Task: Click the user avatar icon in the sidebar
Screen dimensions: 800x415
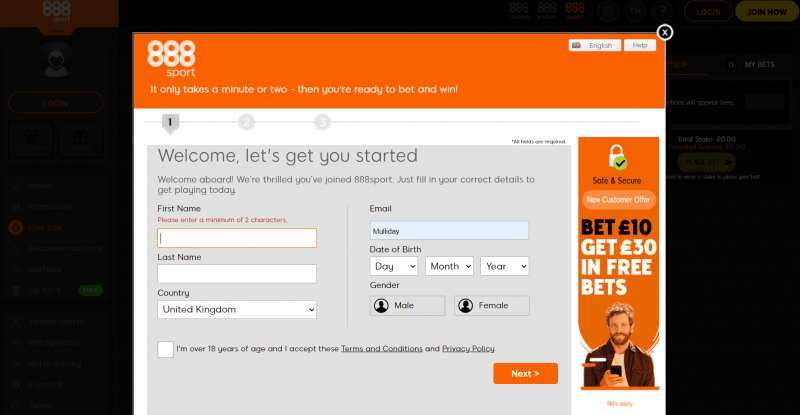Action: pos(56,60)
